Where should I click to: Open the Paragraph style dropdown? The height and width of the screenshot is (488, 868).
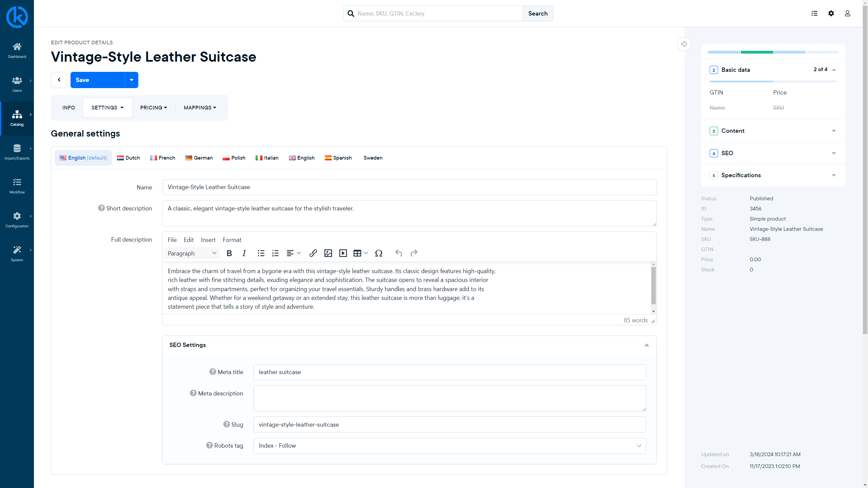click(x=192, y=253)
